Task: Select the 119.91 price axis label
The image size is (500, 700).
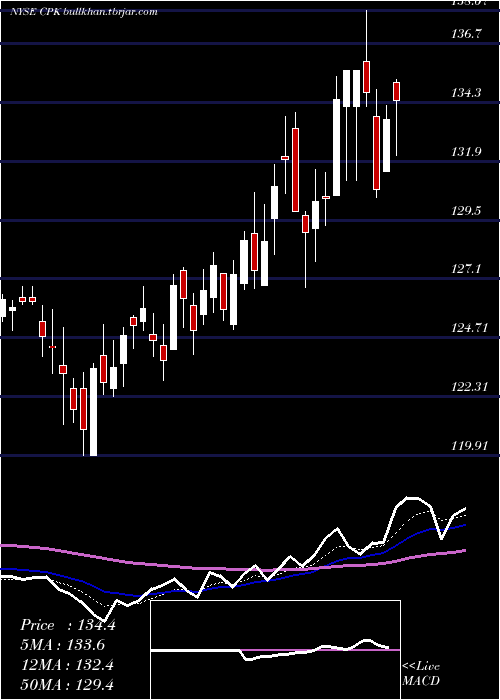Action: 470,446
